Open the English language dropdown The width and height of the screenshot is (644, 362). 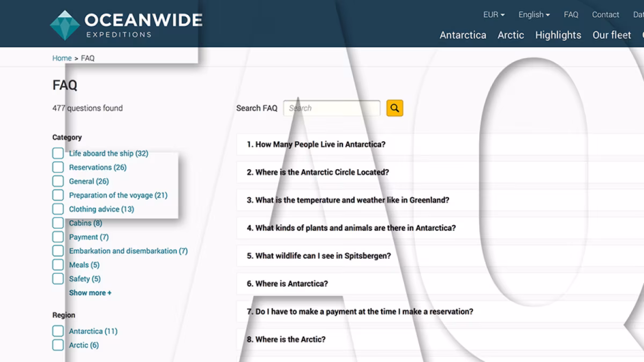pyautogui.click(x=533, y=15)
